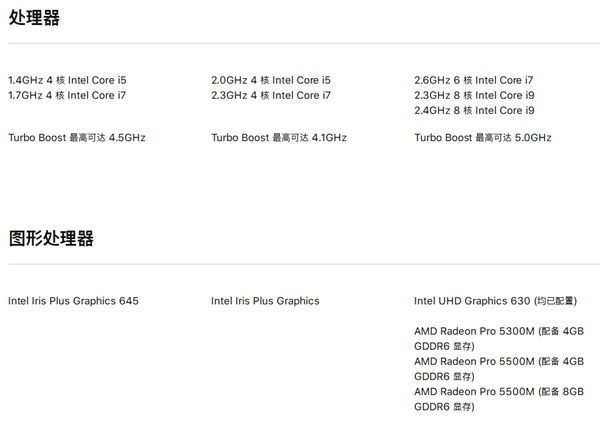Click the 图形处理器 section heading
Screen dimensions: 600x436
coord(51,238)
